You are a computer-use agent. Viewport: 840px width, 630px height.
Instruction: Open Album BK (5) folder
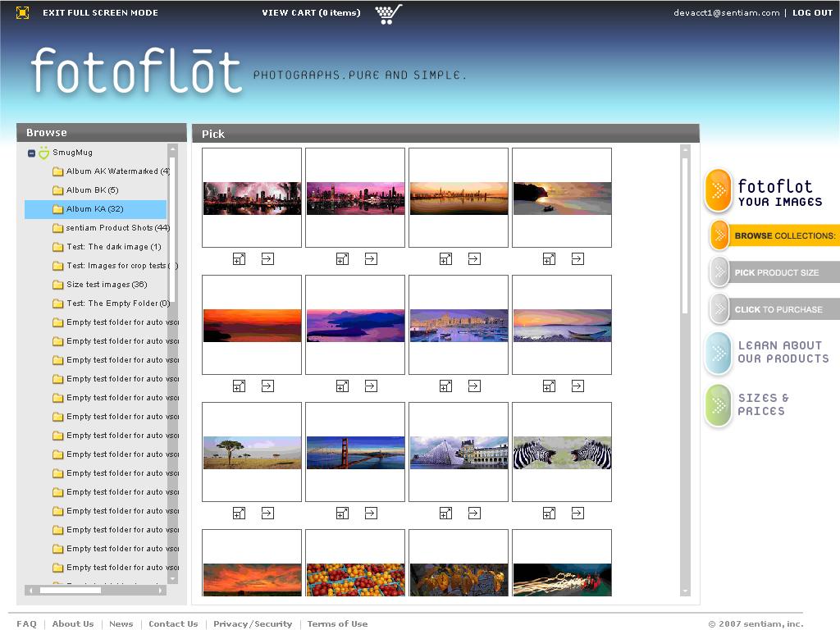click(x=85, y=190)
